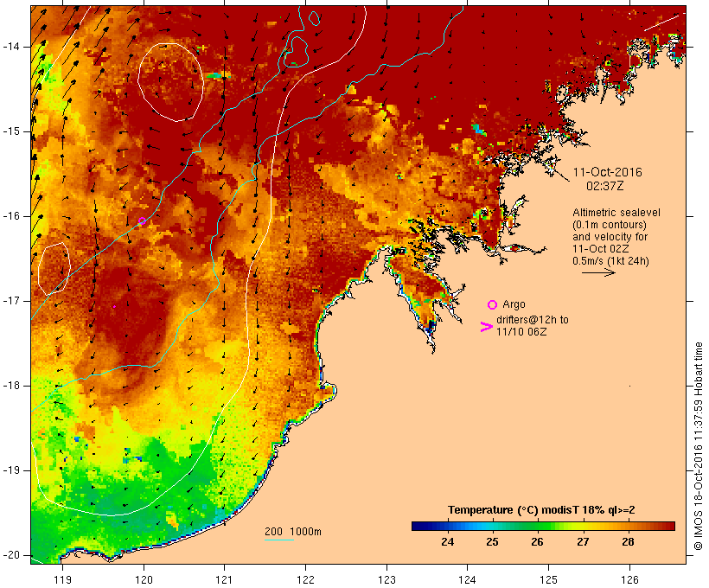Click '11-Oct 02Z' caption line

pyautogui.click(x=600, y=249)
